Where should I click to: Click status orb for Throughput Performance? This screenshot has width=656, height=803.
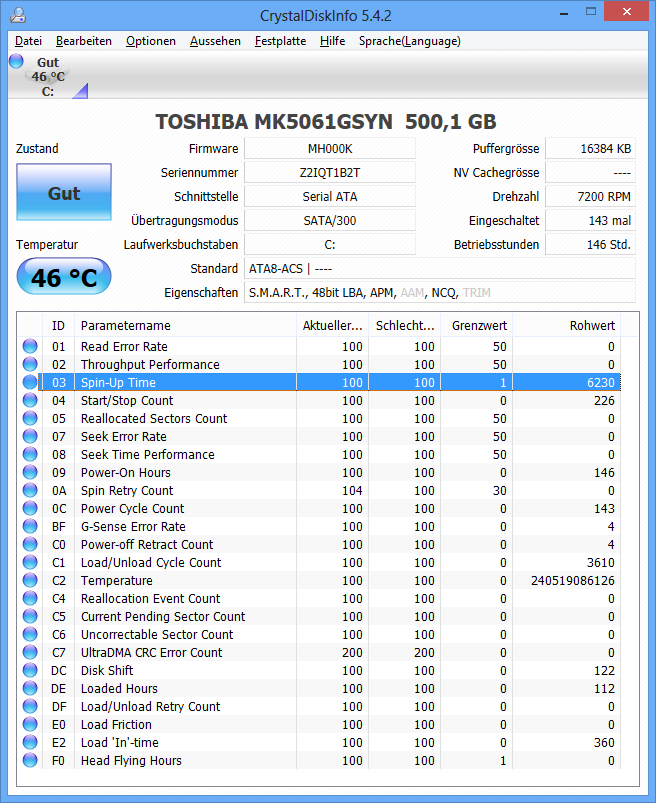(x=30, y=364)
